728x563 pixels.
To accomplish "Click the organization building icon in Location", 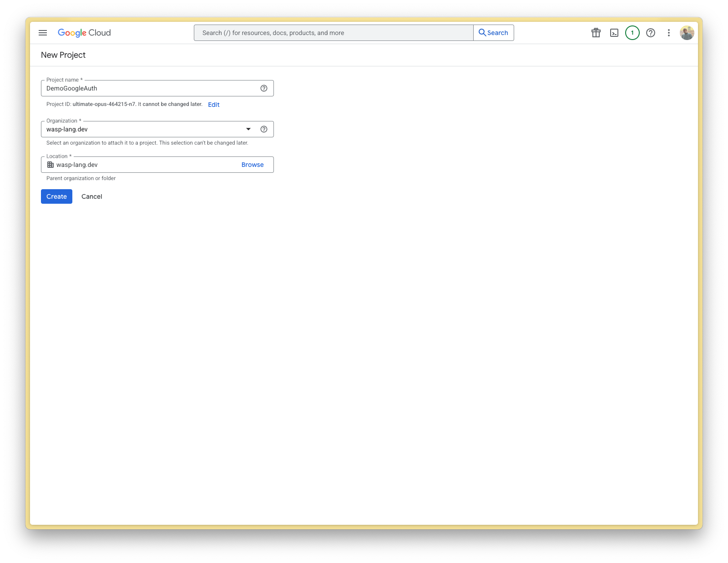I will point(51,164).
